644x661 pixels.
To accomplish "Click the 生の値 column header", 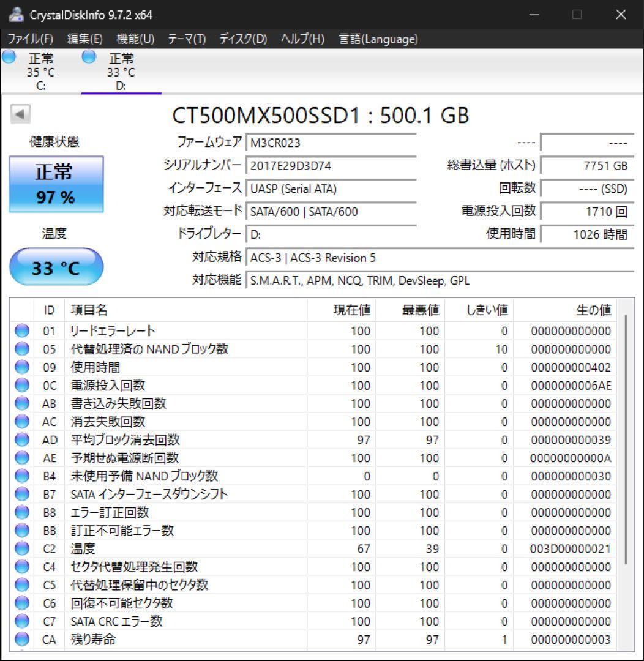I will tap(565, 310).
